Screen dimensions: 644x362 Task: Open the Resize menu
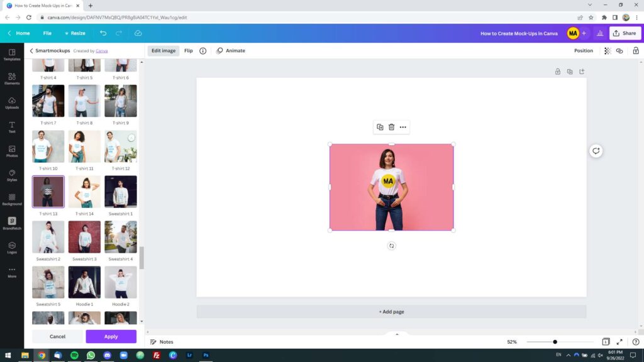(75, 33)
